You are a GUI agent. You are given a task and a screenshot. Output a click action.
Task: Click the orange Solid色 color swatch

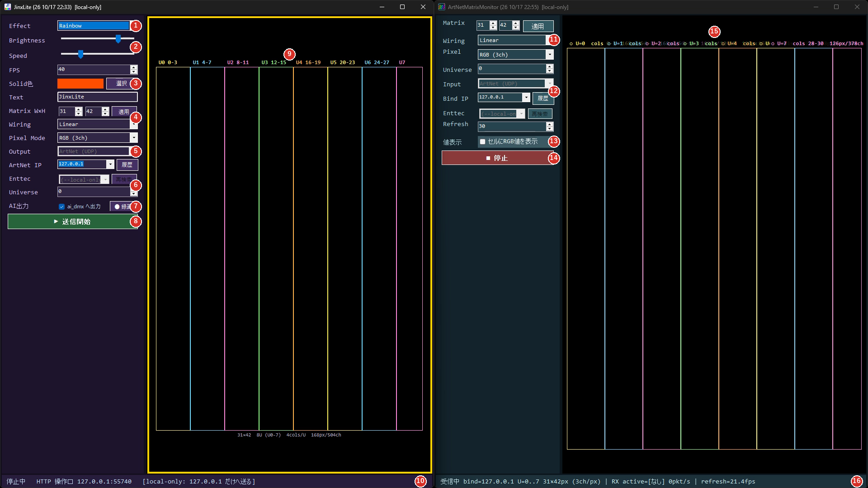tap(80, 84)
